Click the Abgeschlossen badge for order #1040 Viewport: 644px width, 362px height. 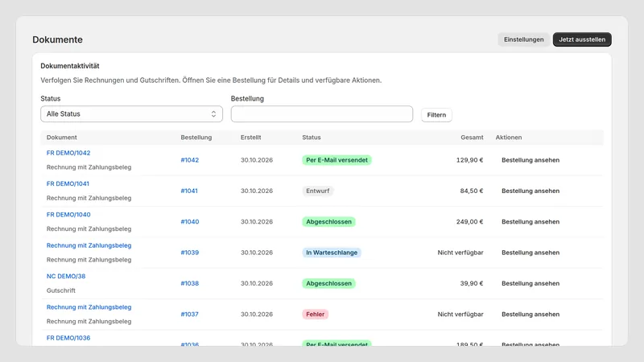[x=328, y=222]
